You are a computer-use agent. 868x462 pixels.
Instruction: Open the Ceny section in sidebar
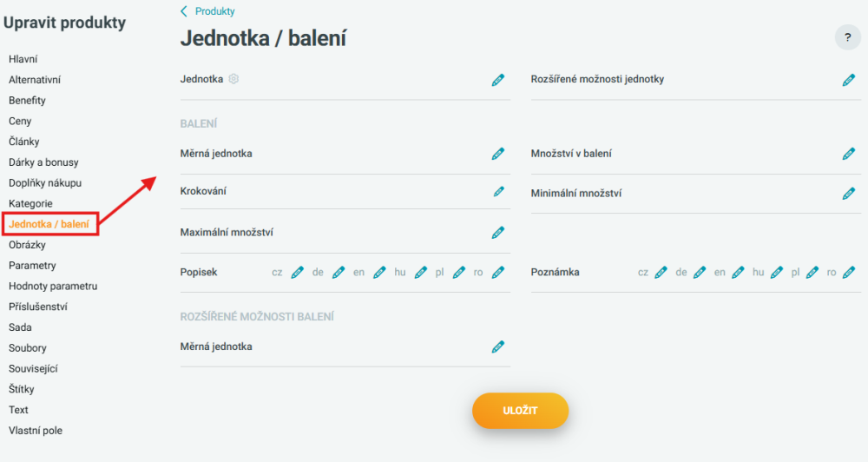pos(20,121)
